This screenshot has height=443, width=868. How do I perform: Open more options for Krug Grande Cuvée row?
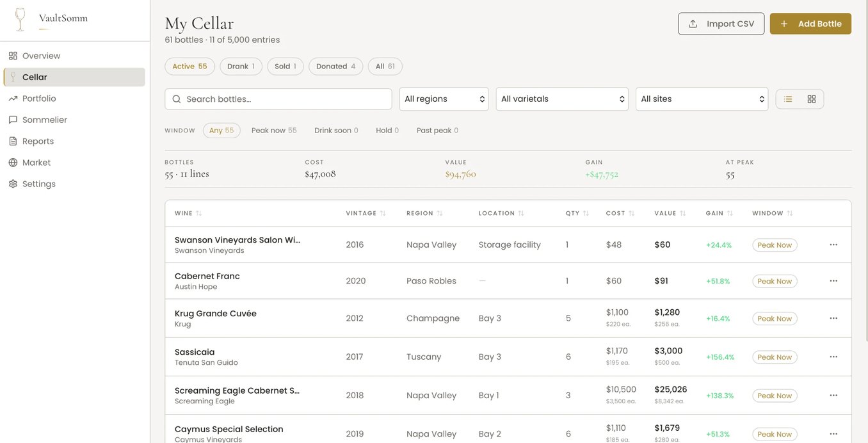pyautogui.click(x=833, y=318)
